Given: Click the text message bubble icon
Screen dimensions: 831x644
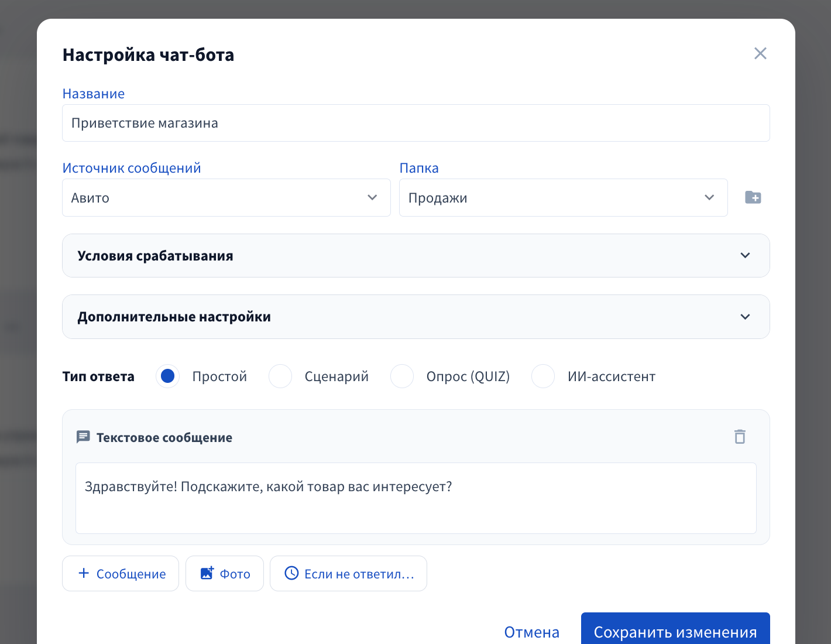Looking at the screenshot, I should (83, 437).
